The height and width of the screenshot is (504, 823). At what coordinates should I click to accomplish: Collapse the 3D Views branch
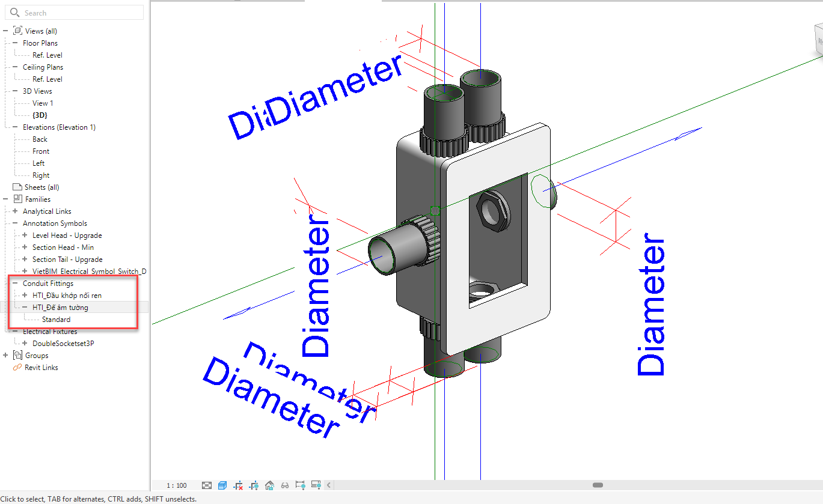click(15, 91)
